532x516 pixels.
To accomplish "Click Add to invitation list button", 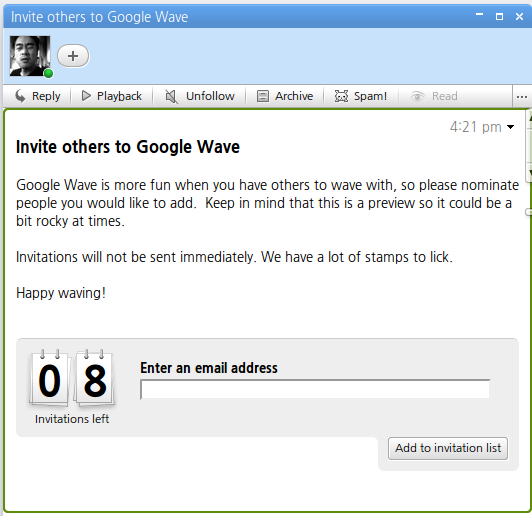I will click(448, 448).
